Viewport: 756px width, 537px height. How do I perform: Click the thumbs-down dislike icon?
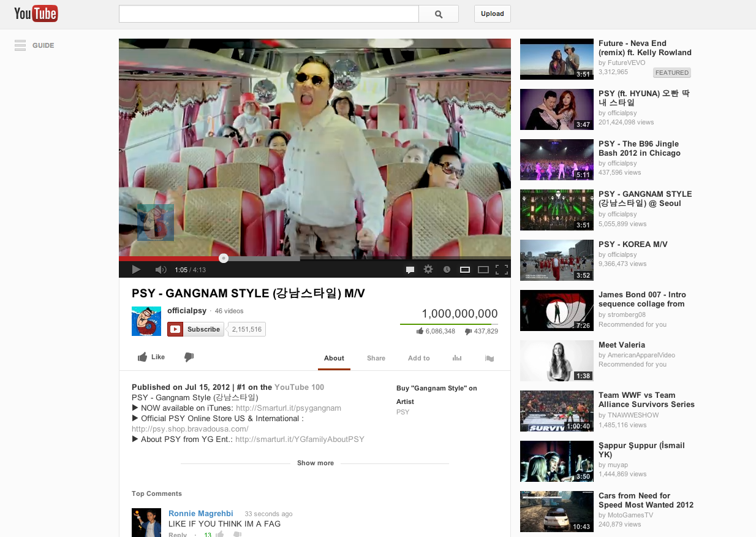pyautogui.click(x=189, y=357)
